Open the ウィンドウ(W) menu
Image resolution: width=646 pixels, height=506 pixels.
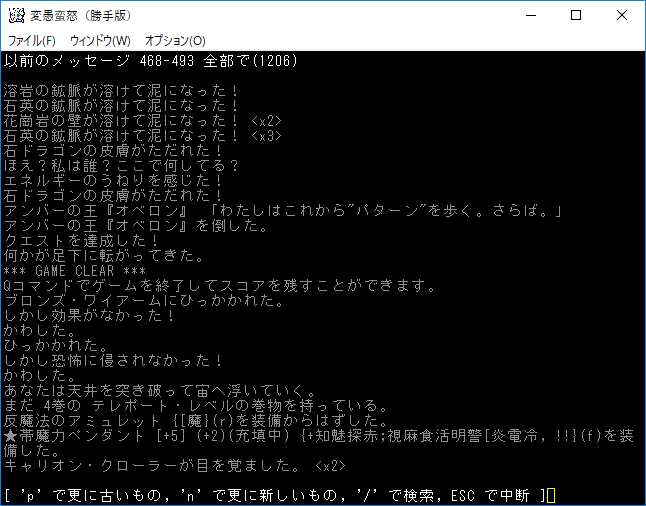click(100, 40)
